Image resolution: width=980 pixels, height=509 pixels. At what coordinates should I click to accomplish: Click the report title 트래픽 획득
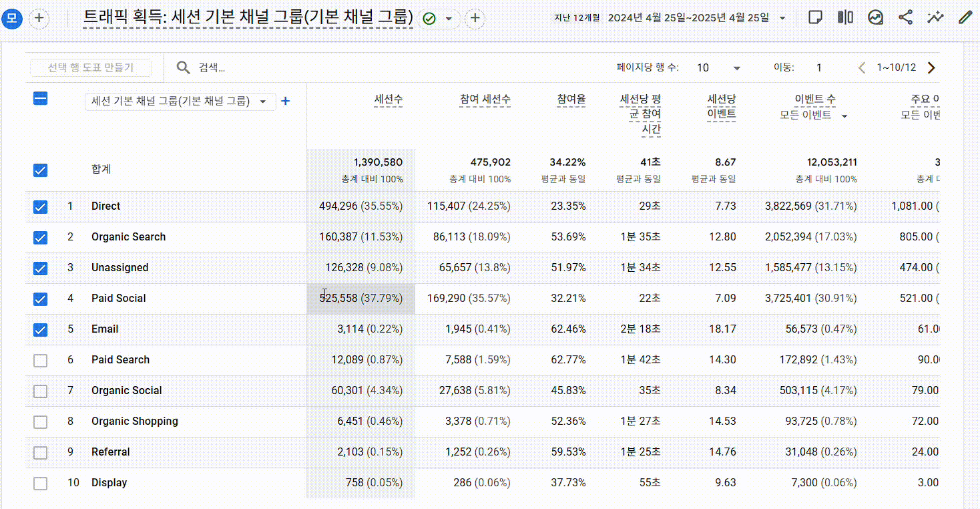pos(248,17)
